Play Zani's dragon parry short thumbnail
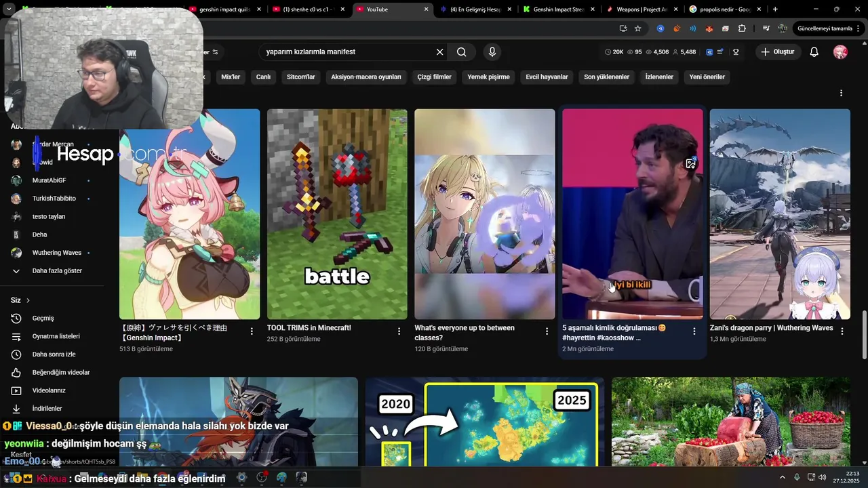868x488 pixels. coord(780,214)
